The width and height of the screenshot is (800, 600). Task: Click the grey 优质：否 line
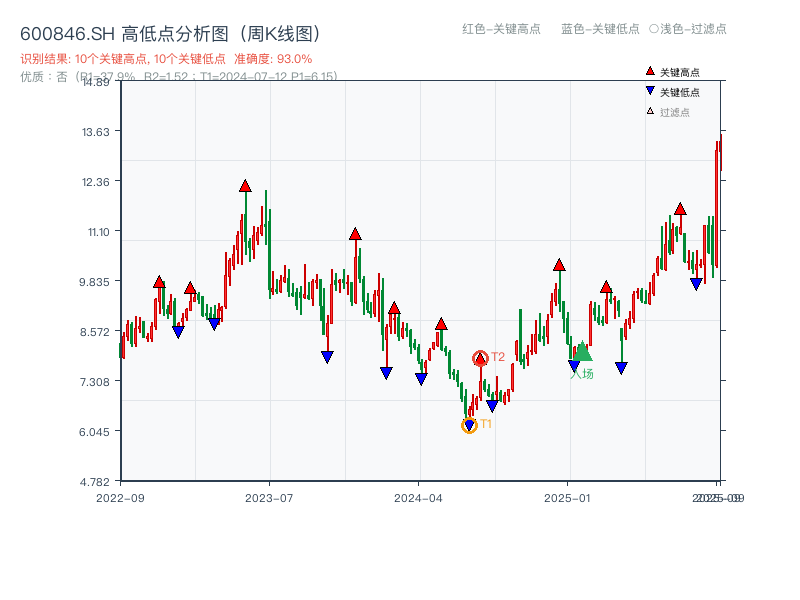pyautogui.click(x=179, y=77)
